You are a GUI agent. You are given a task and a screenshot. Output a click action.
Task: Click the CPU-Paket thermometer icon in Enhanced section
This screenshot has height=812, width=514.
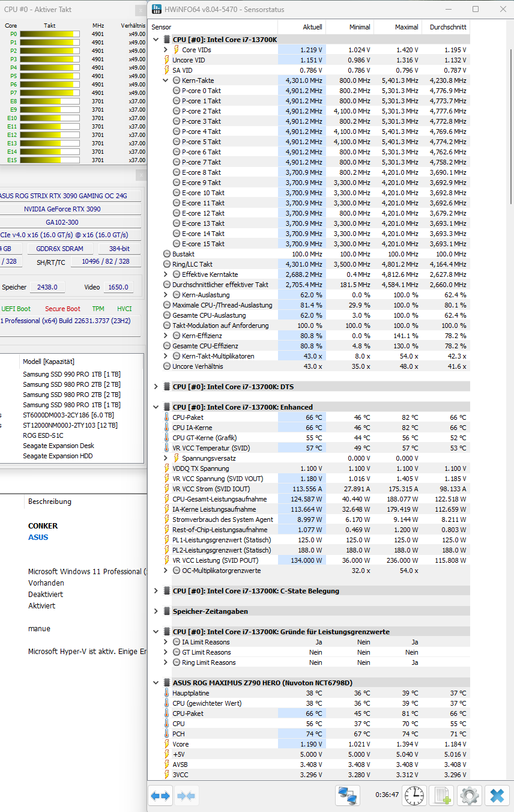(167, 417)
